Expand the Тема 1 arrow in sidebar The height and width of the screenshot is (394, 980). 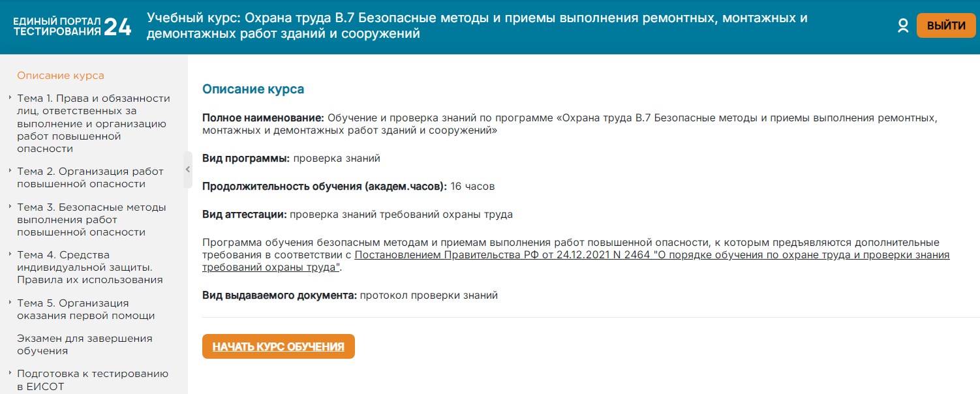[x=10, y=98]
